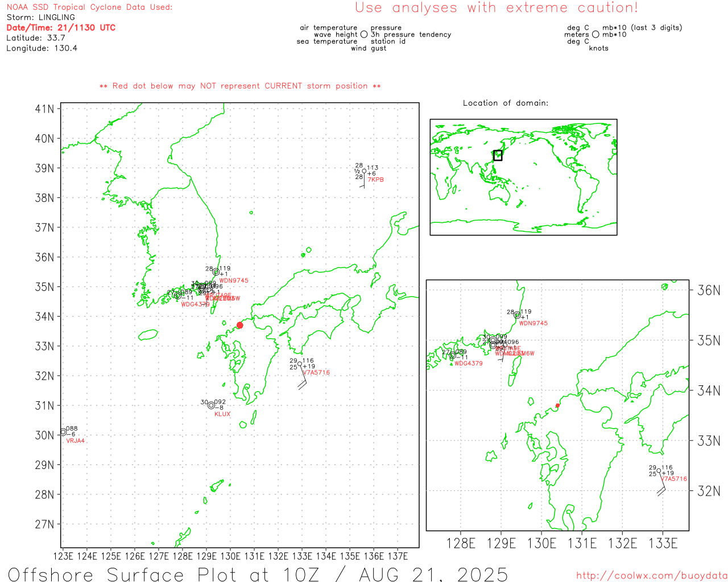Viewport: 728px width, 582px height.
Task: Click the red WDN9745 label on the main map
Action: pyautogui.click(x=234, y=280)
